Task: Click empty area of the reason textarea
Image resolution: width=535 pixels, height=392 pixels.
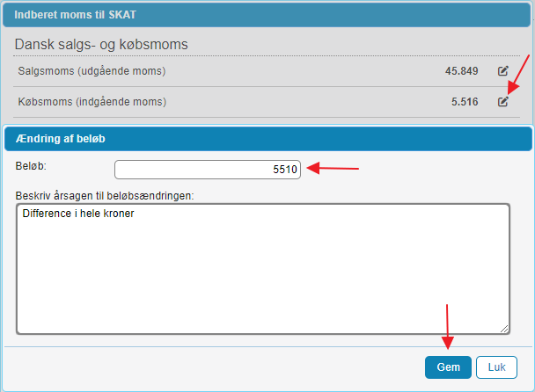Action: pyautogui.click(x=263, y=272)
